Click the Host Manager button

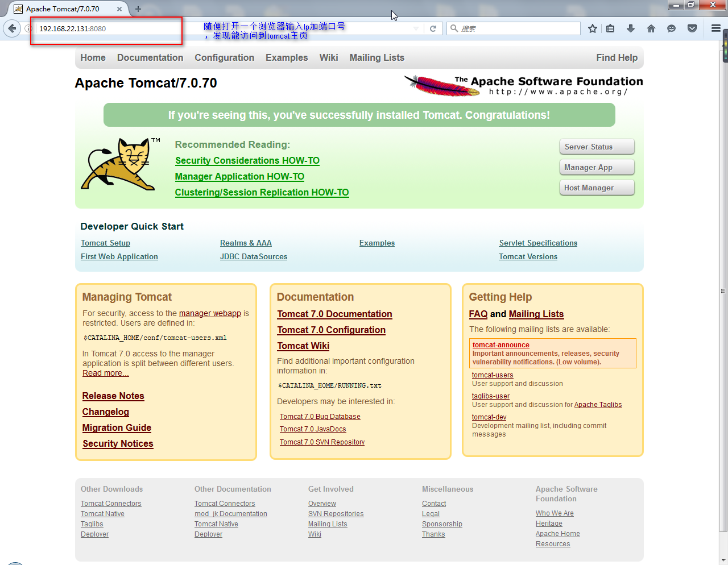597,188
